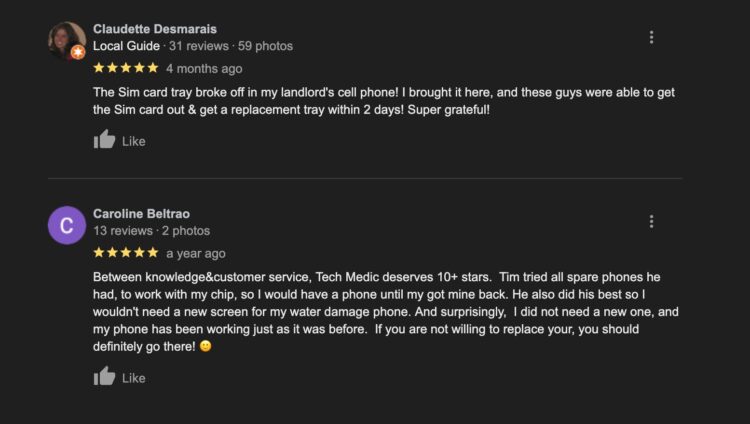This screenshot has height=424, width=750.
Task: Open three-dot menu for Caroline Beltrao review
Action: point(651,222)
